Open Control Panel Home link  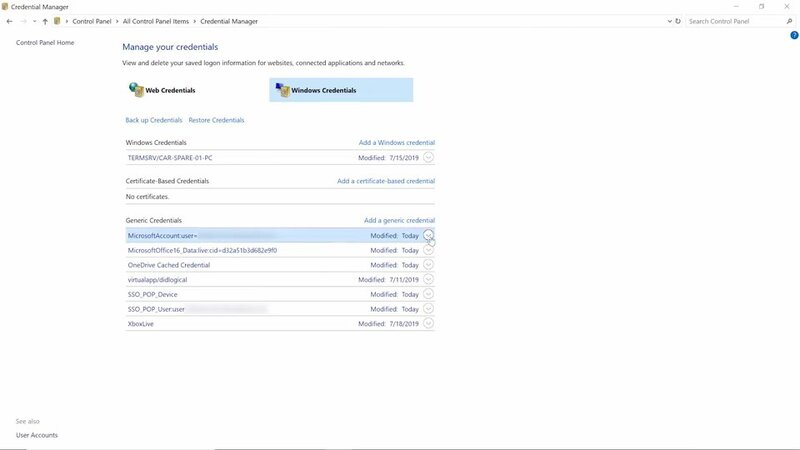tap(45, 43)
